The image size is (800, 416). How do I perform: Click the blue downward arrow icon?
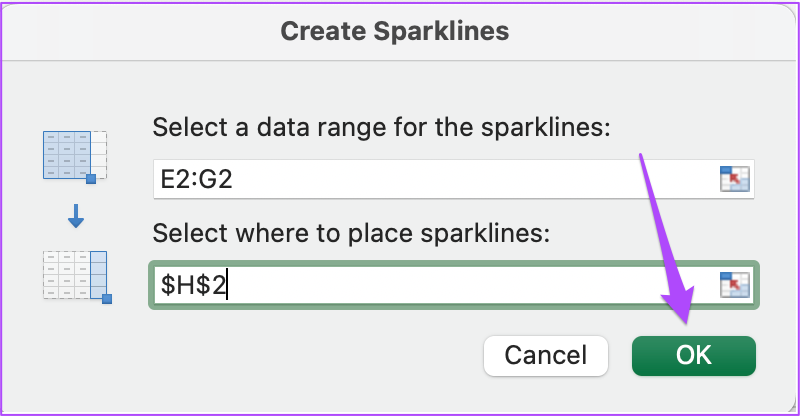pos(76,215)
